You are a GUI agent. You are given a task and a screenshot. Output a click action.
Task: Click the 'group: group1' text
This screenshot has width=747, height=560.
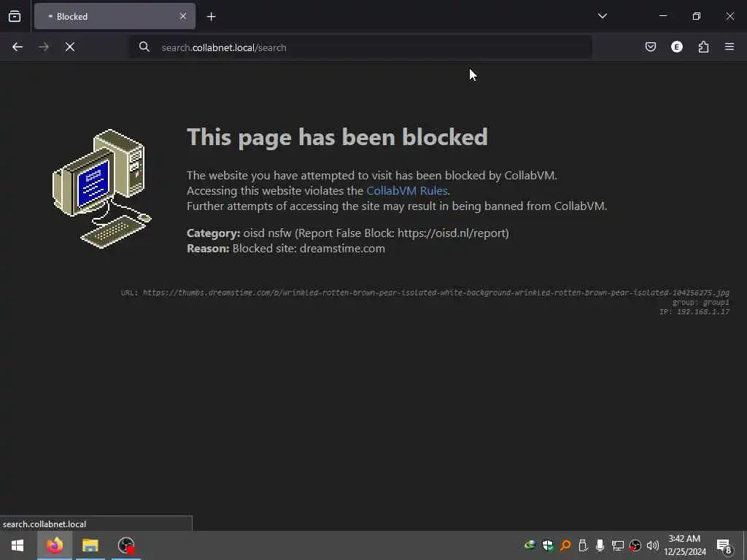point(701,302)
